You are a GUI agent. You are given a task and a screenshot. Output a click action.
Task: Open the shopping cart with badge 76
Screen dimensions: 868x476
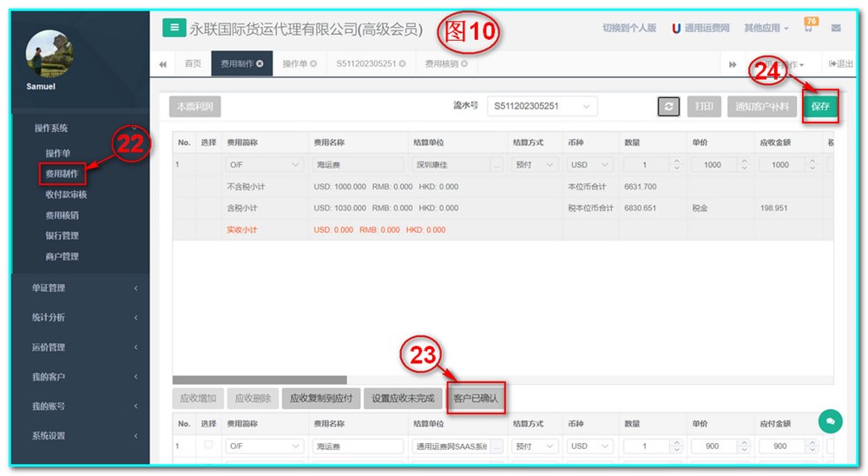point(809,28)
